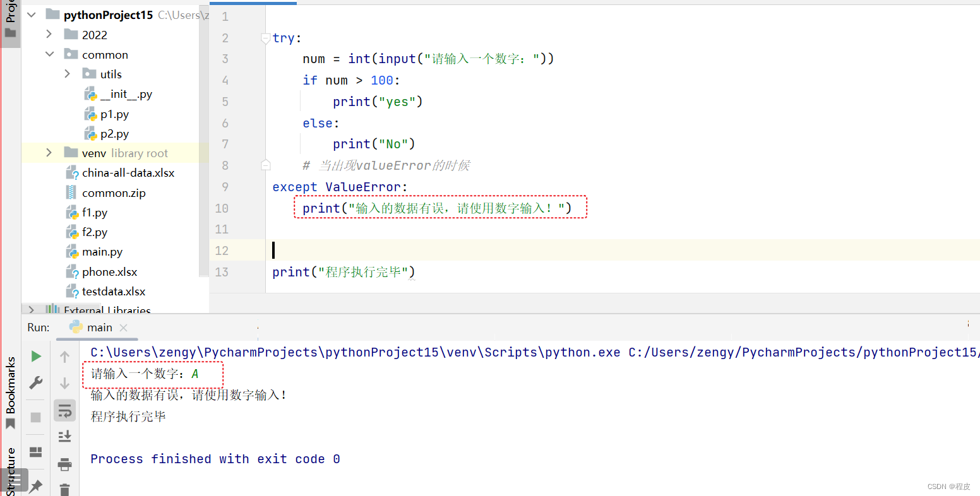Open run configuration wrench icon
The image size is (980, 496).
click(36, 382)
